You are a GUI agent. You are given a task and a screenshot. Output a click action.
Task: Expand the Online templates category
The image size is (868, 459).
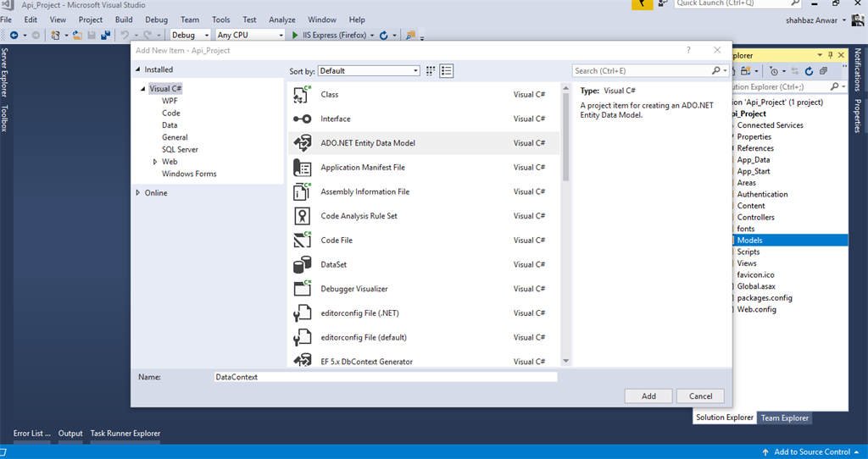[x=138, y=193]
